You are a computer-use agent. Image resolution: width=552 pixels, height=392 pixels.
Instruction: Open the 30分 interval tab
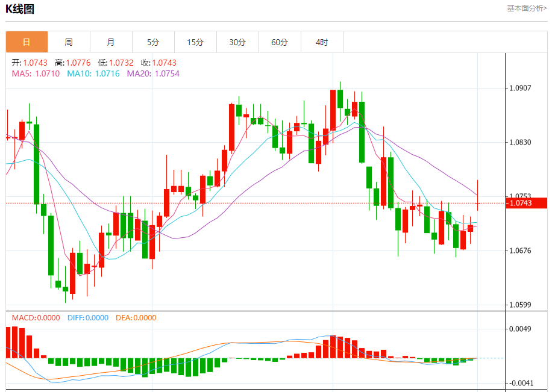click(237, 42)
